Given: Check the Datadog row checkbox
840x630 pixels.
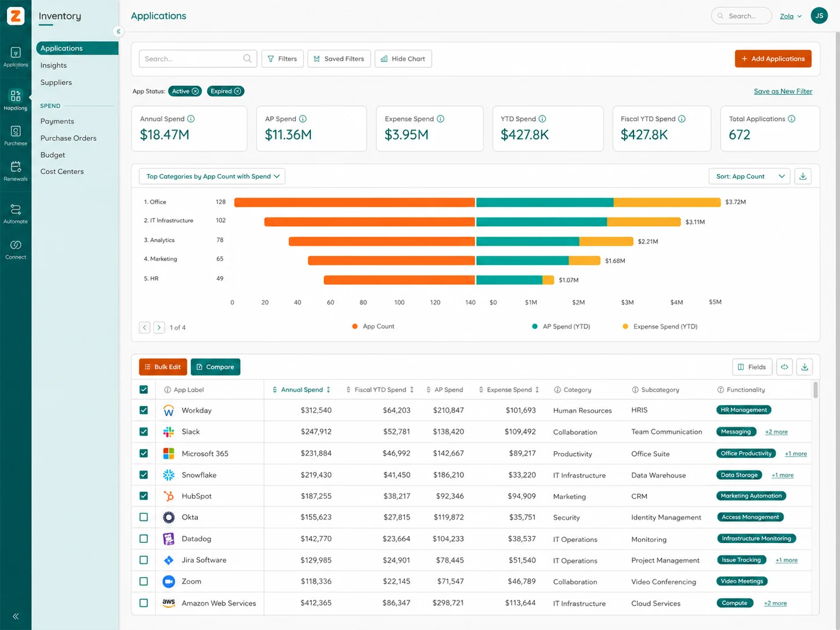Looking at the screenshot, I should (144, 538).
